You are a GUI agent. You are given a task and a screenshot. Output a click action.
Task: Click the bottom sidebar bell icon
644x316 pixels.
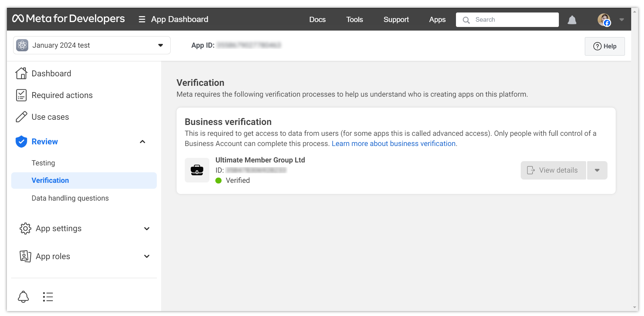pos(23,297)
